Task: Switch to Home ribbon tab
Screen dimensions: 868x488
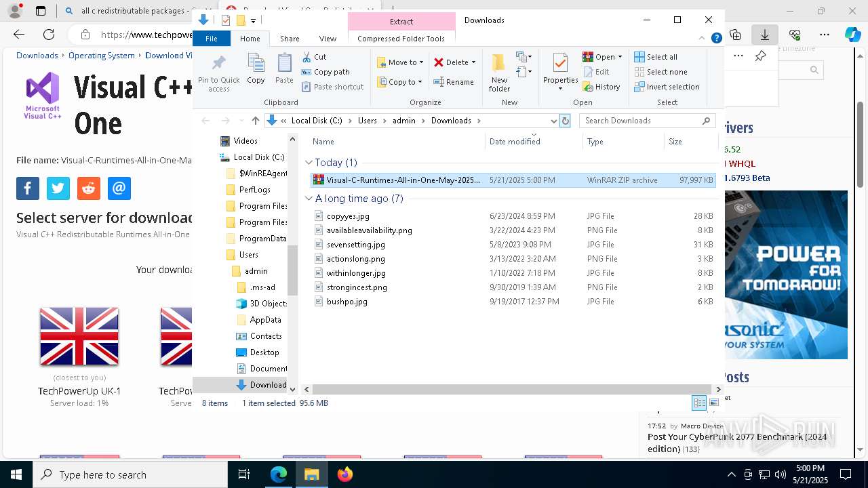Action: point(250,39)
